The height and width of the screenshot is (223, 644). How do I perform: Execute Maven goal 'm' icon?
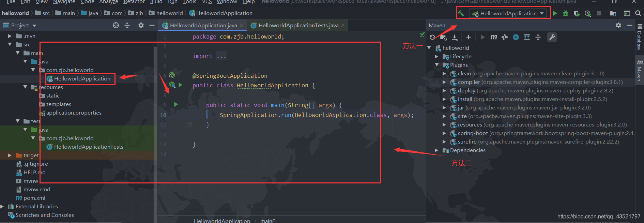tap(493, 37)
